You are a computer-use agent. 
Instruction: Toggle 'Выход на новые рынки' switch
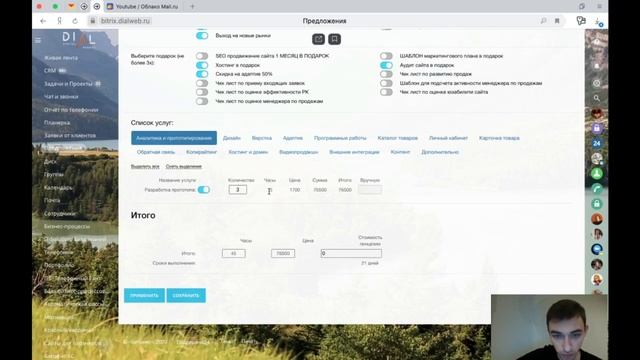coord(202,36)
